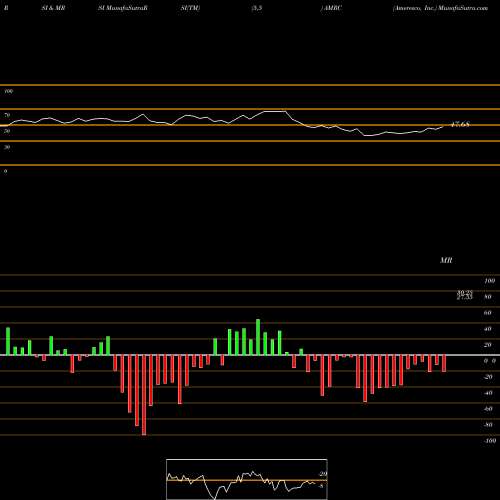Click the AMRC ticker symbol text

(333, 8)
